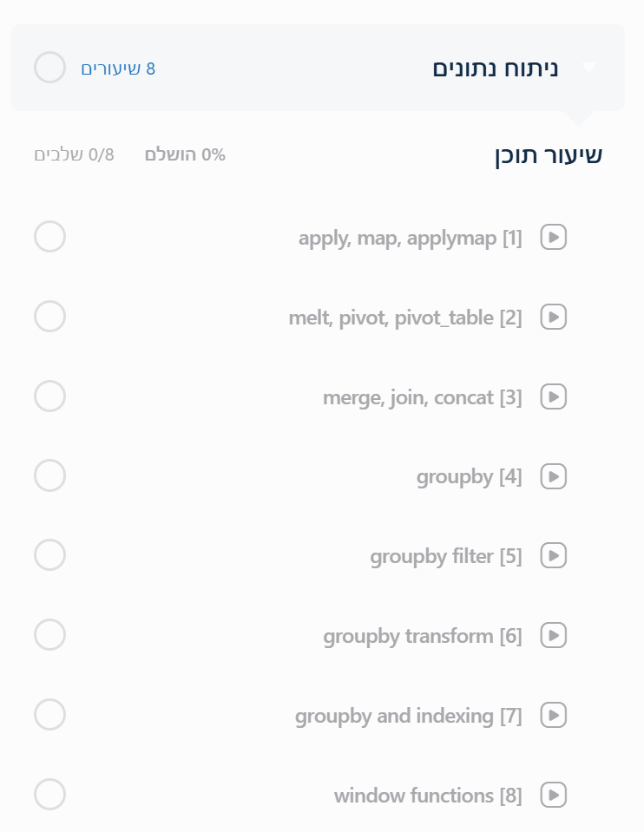This screenshot has height=832, width=644.
Task: Open the window functions [8] lesson title
Action: 427,796
